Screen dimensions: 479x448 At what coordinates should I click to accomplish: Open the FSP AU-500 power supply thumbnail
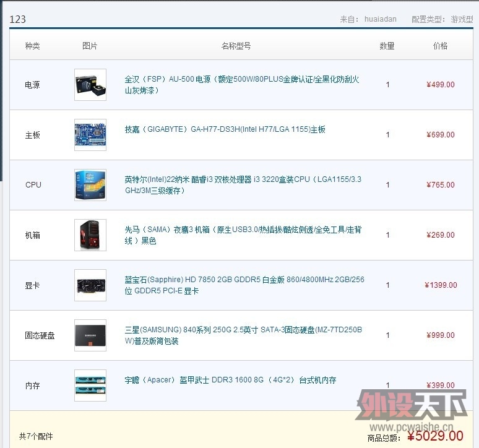[90, 85]
